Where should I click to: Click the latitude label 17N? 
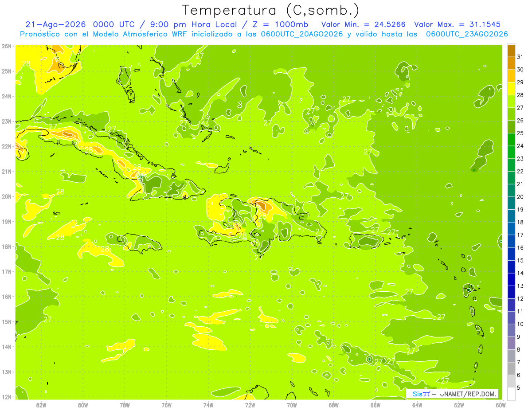pos(7,272)
